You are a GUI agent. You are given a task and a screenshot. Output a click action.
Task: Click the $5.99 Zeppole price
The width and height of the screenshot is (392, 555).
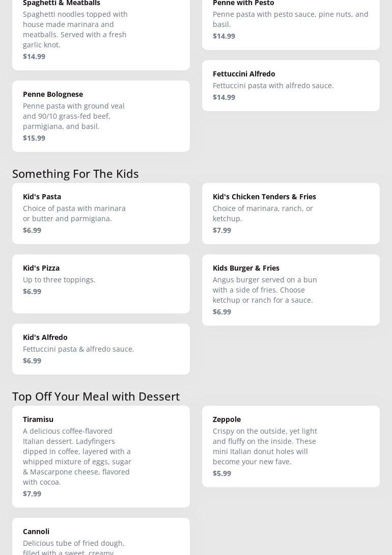tap(222, 473)
